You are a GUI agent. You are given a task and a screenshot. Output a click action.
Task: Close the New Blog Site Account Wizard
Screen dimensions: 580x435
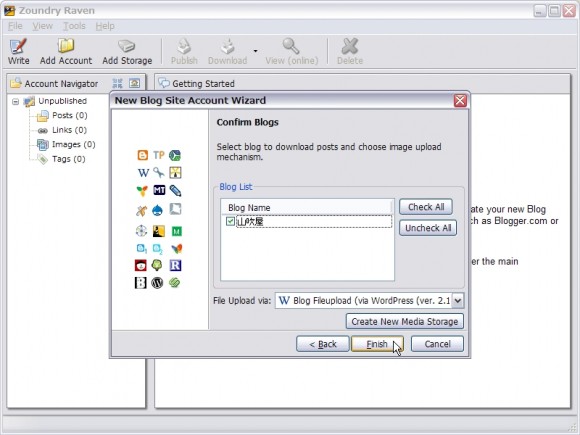pos(460,101)
